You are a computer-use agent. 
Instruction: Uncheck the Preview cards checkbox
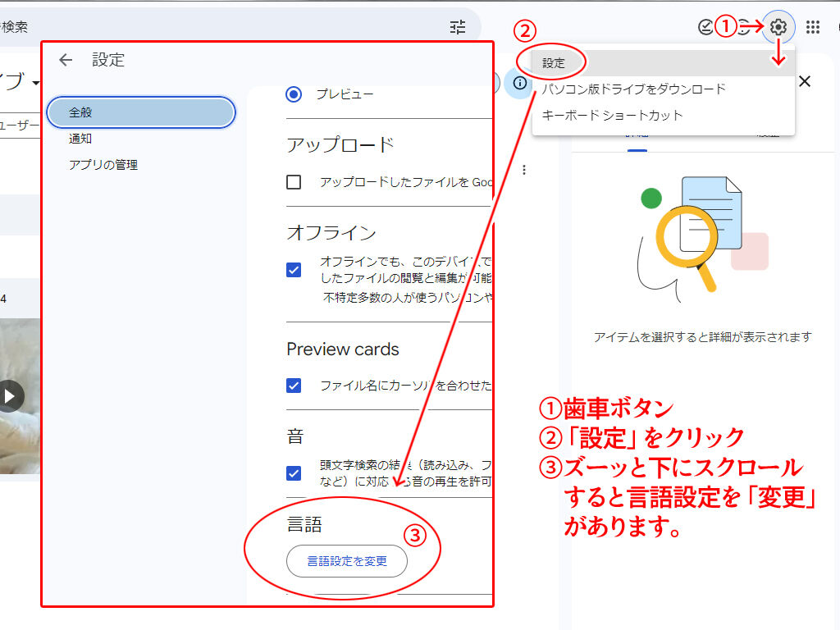pyautogui.click(x=294, y=385)
